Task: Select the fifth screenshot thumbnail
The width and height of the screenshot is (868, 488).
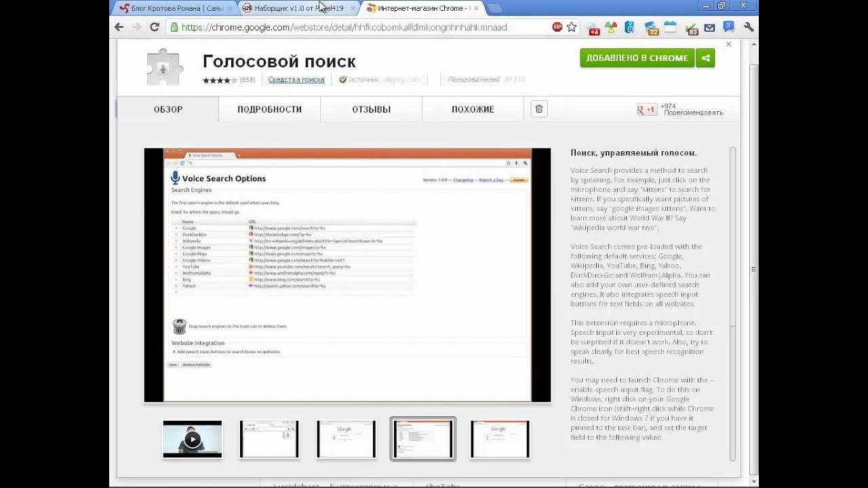Action: [500, 439]
